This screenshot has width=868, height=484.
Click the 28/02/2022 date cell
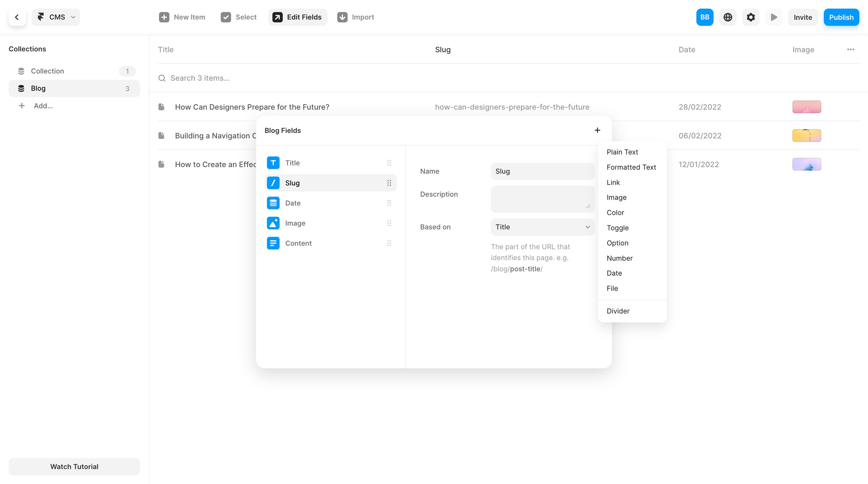click(700, 107)
